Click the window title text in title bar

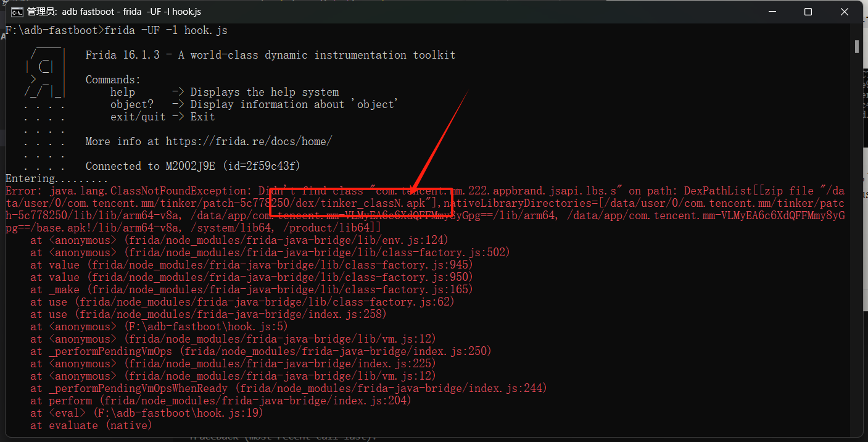pos(114,12)
